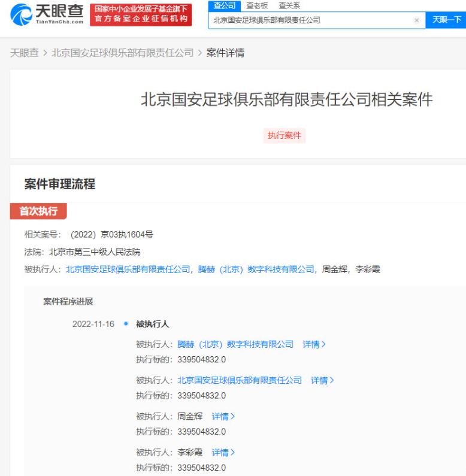Click the blue timeline dot beside 被执行人
466x476 pixels.
[126, 323]
